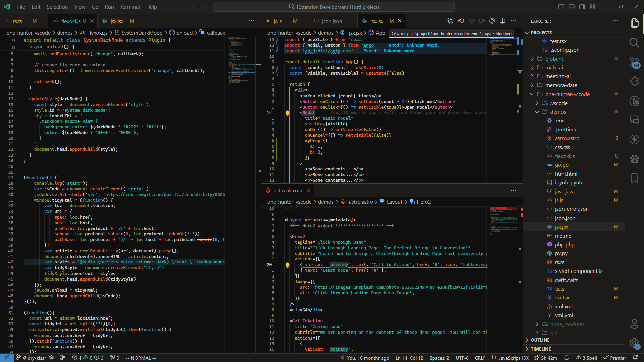Viewport: 644px width, 362px height.
Task: Open Source Control view with 196 badge
Action: pos(634,62)
